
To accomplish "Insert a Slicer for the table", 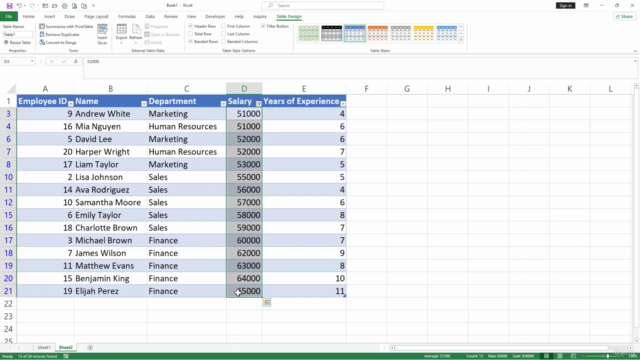I will (102, 34).
